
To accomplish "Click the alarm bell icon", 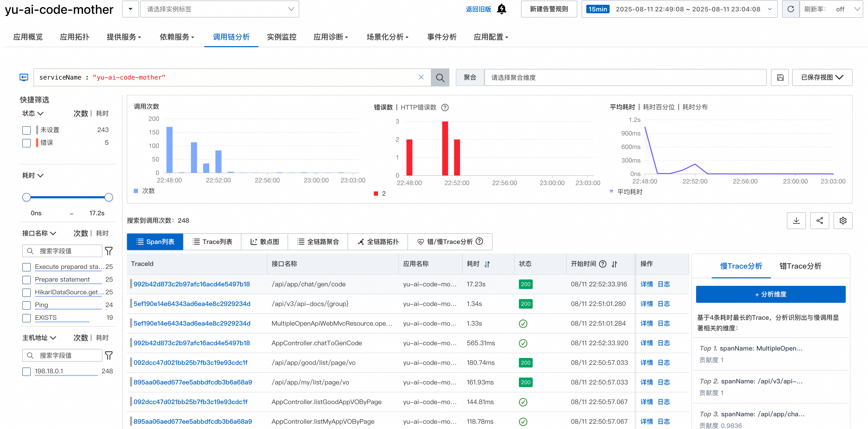I will click(501, 9).
